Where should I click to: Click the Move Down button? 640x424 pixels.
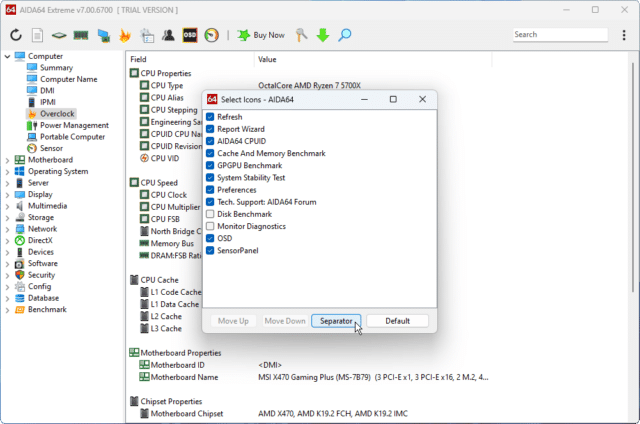coord(285,321)
